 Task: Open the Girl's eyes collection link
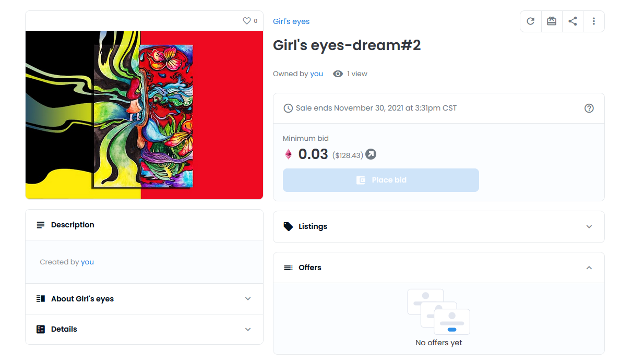[291, 21]
